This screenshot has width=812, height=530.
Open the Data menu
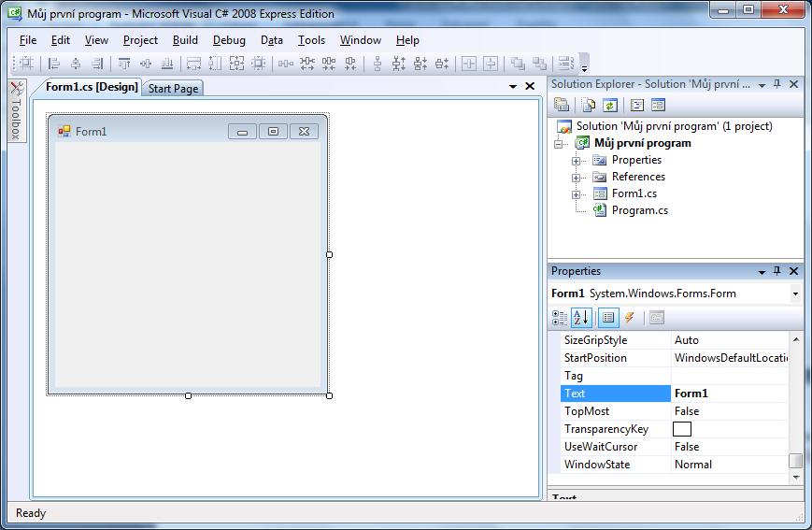[272, 40]
